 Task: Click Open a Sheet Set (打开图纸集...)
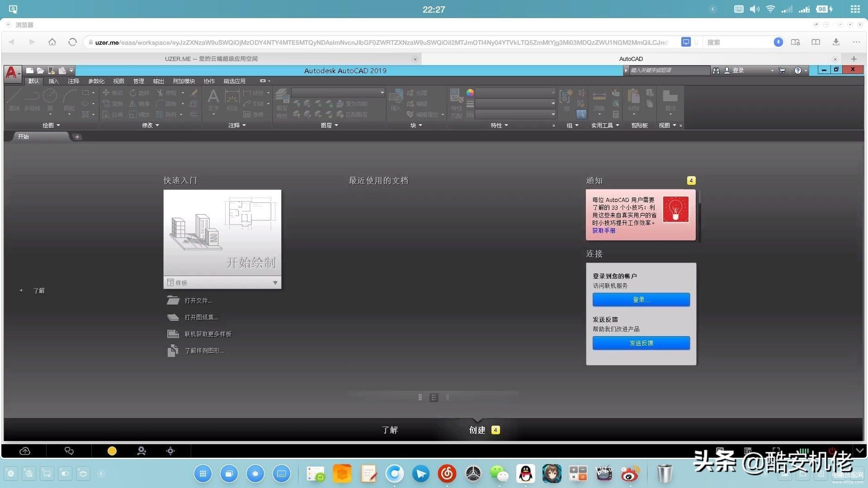193,317
